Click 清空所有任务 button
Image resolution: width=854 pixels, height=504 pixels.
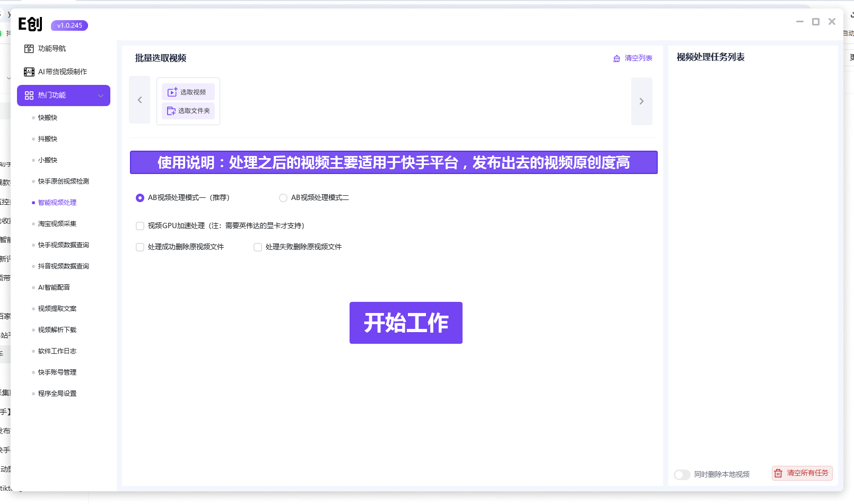click(x=802, y=473)
